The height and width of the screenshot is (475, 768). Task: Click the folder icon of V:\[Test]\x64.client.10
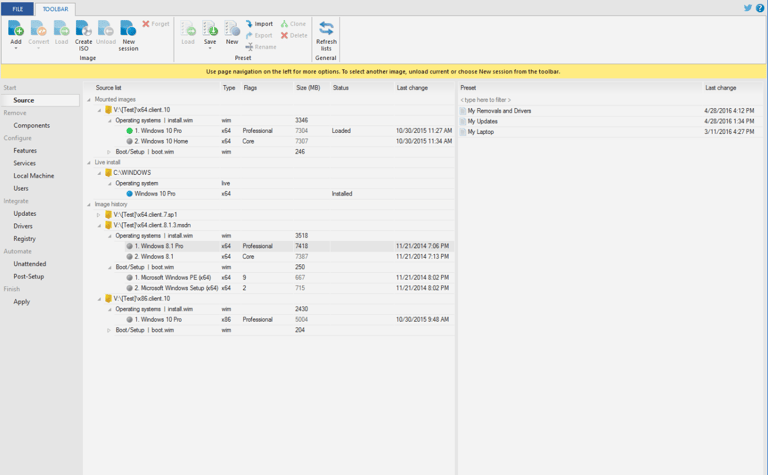pyautogui.click(x=108, y=110)
